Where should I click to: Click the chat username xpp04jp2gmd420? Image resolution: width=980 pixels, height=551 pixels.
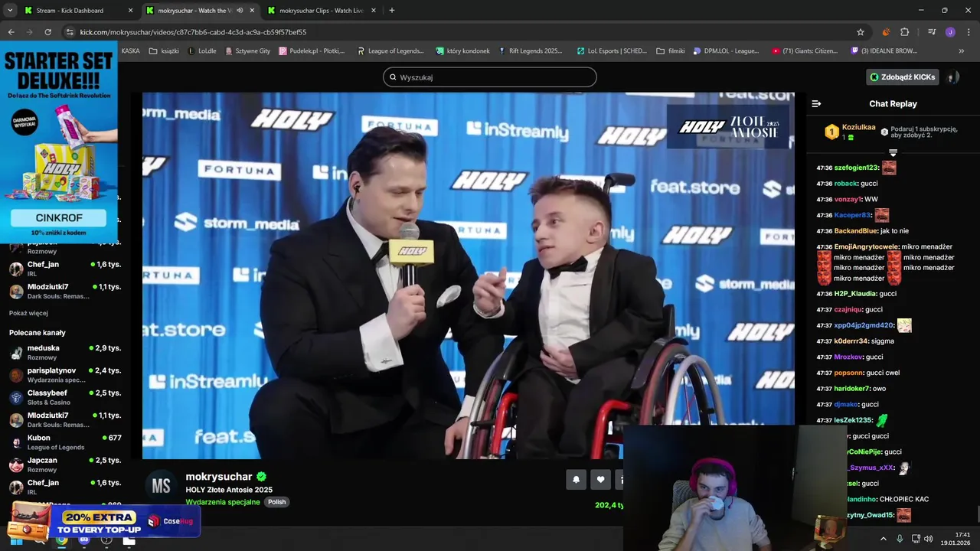pyautogui.click(x=864, y=325)
